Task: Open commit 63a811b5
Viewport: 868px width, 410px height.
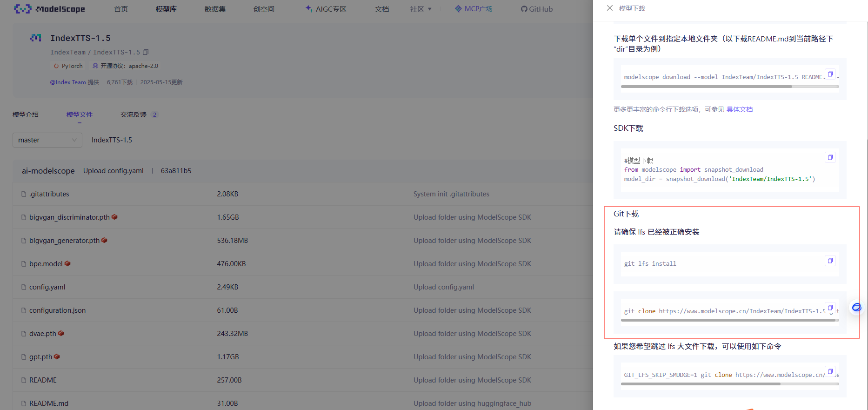Action: [176, 171]
